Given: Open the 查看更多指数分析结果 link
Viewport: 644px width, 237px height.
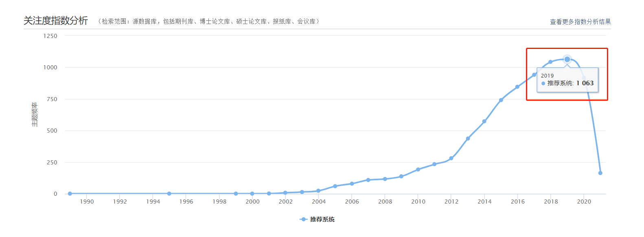Looking at the screenshot, I should click(x=580, y=22).
